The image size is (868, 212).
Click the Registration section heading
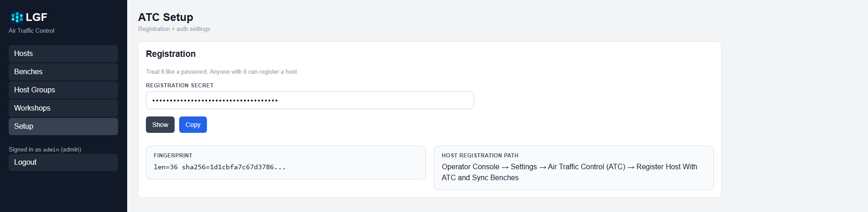point(170,54)
